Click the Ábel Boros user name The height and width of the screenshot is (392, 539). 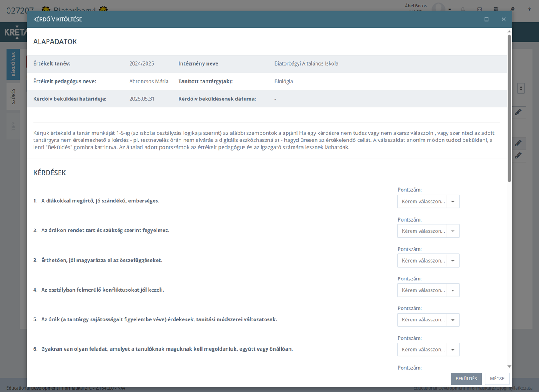point(416,6)
